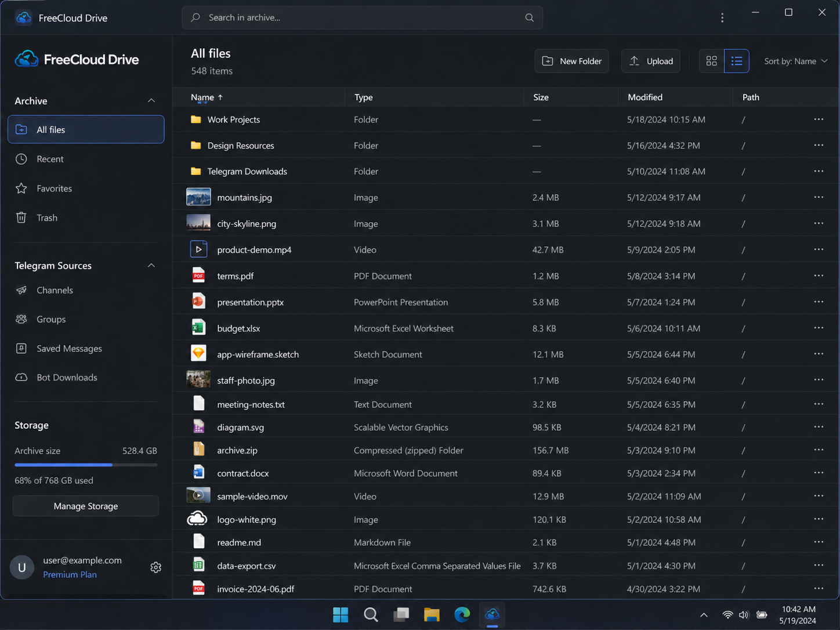The image size is (840, 630).
Task: Open Microsoft Edge from taskbar
Action: click(x=462, y=614)
